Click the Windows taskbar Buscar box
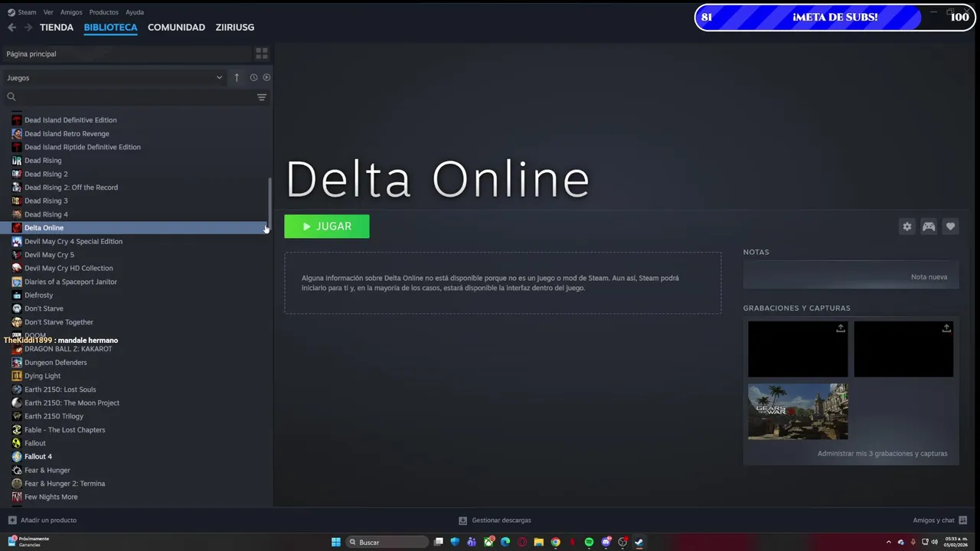980x551 pixels. tap(388, 542)
